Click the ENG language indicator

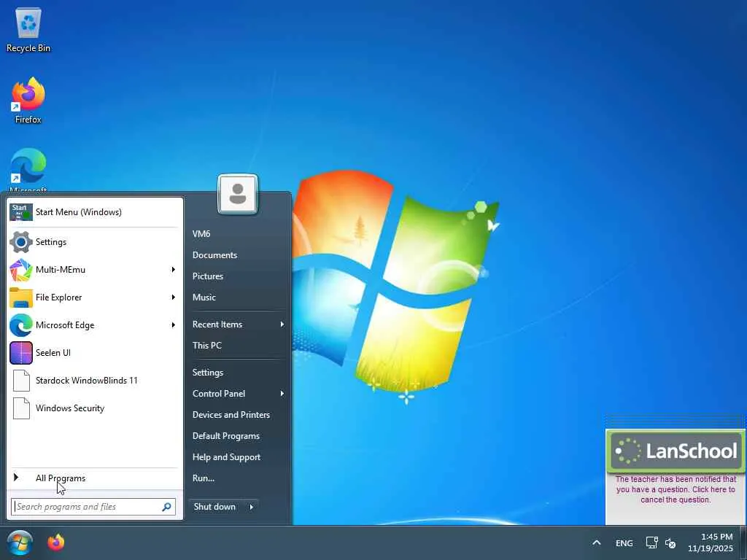point(624,542)
